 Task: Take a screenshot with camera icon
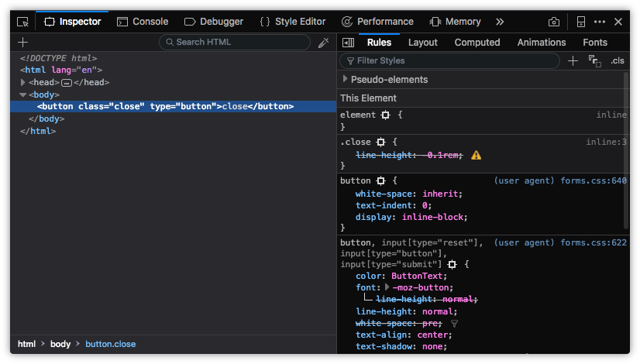554,22
